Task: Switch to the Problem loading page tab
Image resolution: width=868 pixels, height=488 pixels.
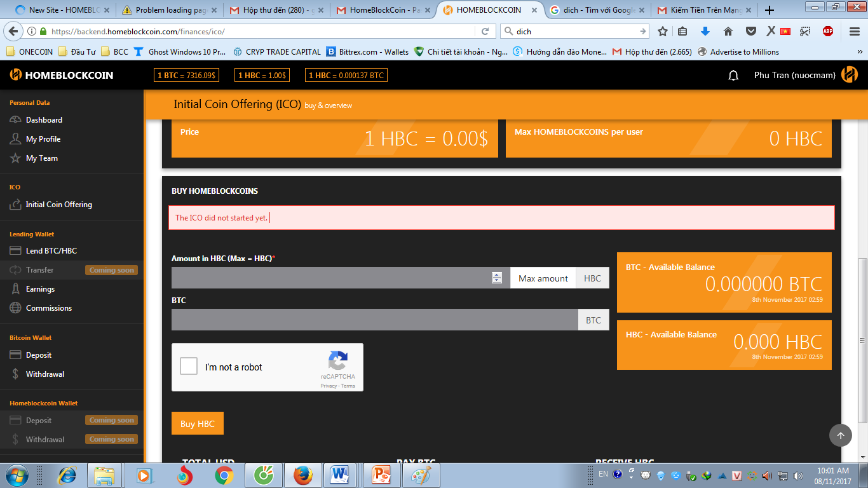Action: pos(170,10)
